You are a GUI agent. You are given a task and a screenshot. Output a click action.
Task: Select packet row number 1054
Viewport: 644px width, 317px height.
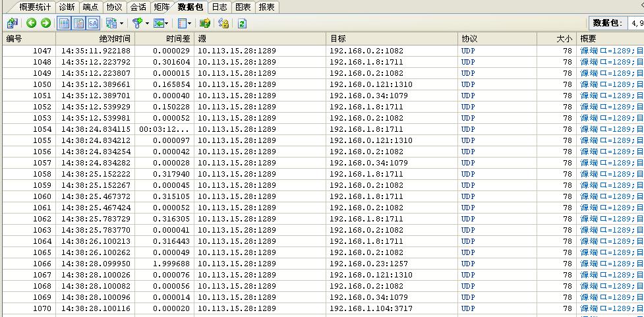42,129
